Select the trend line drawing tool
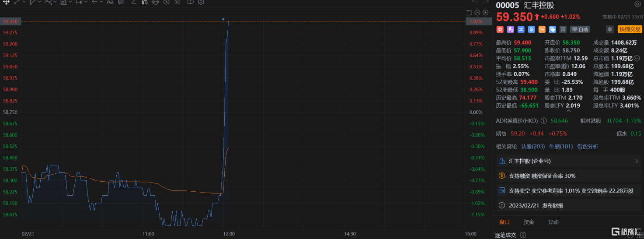Image resolution: width=644 pixels, height=239 pixels. 17,2
